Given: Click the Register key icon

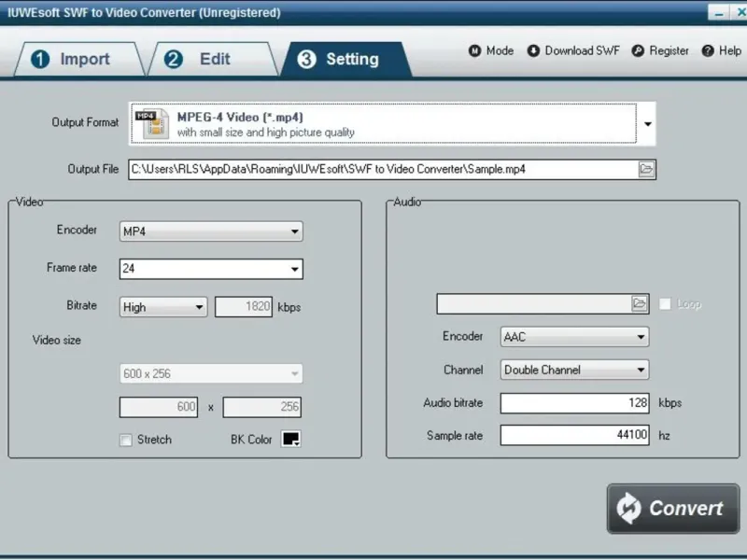Looking at the screenshot, I should pos(638,50).
